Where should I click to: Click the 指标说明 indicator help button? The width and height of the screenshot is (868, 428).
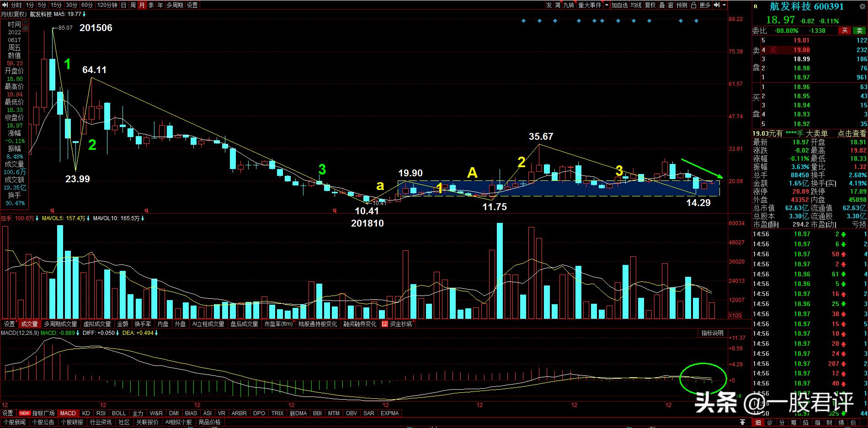coord(712,333)
